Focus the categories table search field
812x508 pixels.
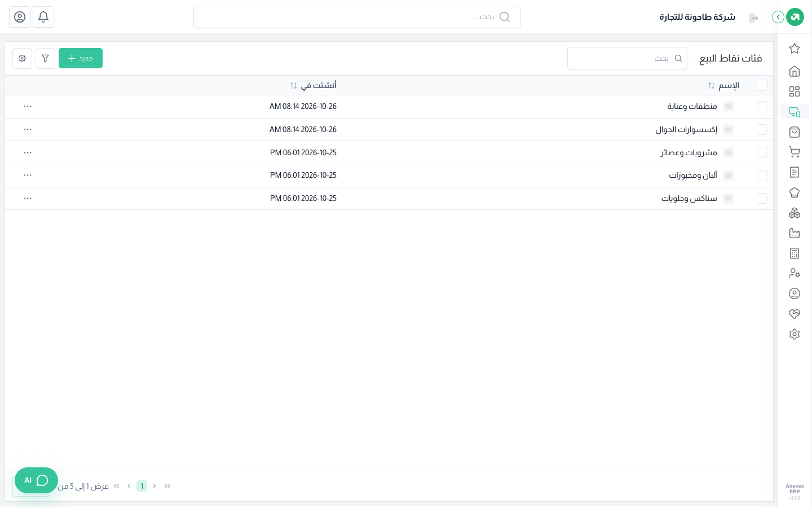tap(627, 58)
